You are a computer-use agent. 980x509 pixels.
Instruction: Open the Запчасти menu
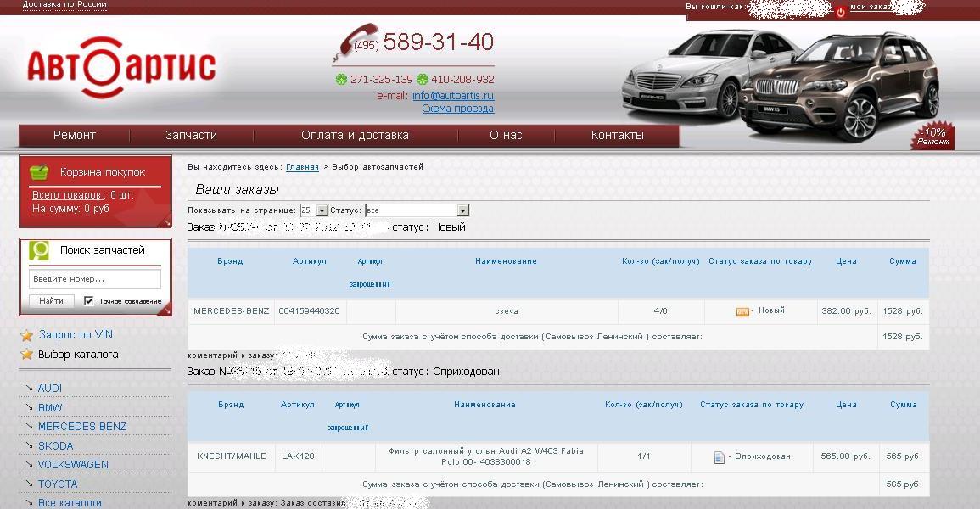(191, 135)
